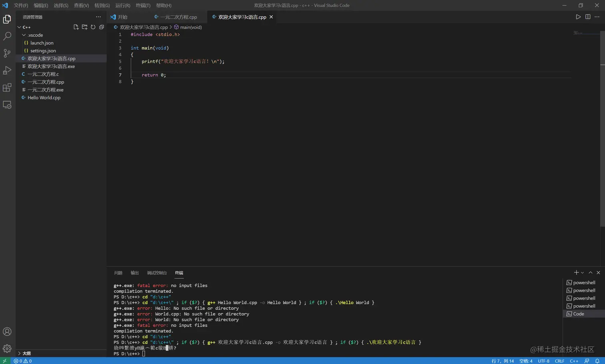Open explorer panel more actions menu
The image size is (605, 364).
[98, 17]
